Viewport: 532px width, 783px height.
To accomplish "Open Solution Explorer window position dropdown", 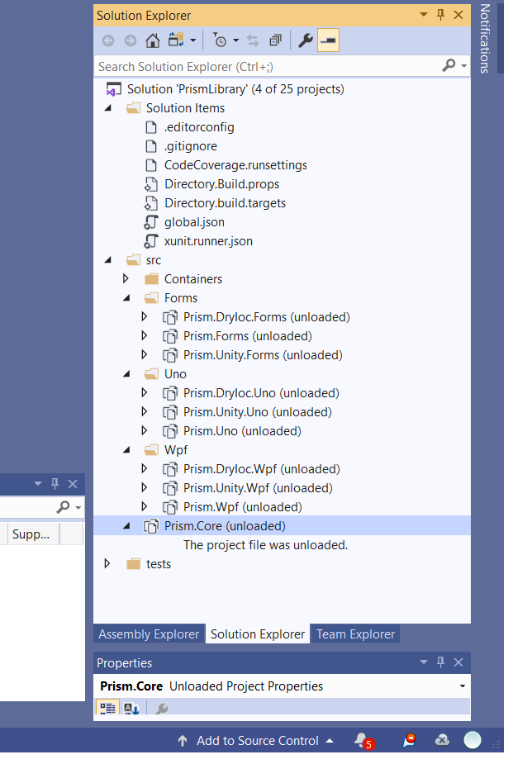I will [x=424, y=15].
